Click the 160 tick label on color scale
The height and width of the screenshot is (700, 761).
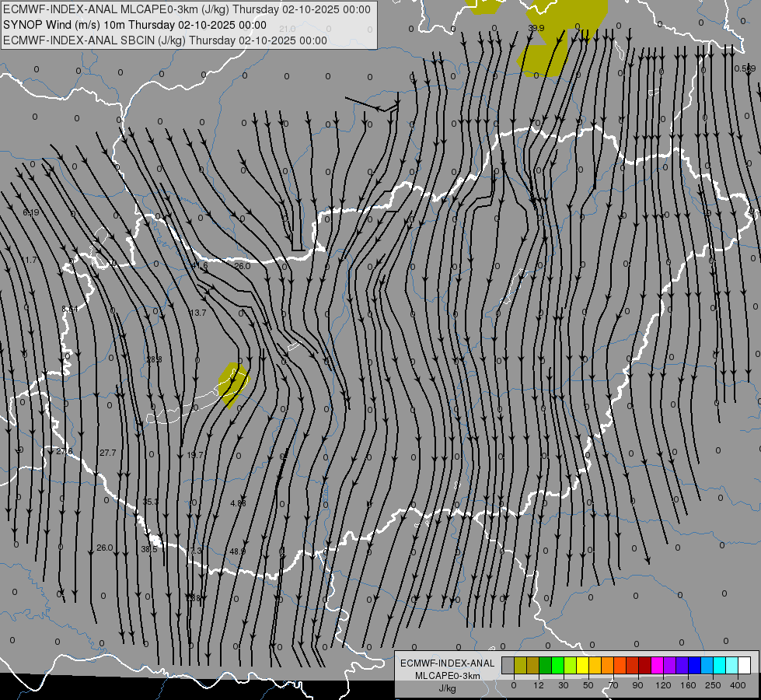tap(688, 685)
